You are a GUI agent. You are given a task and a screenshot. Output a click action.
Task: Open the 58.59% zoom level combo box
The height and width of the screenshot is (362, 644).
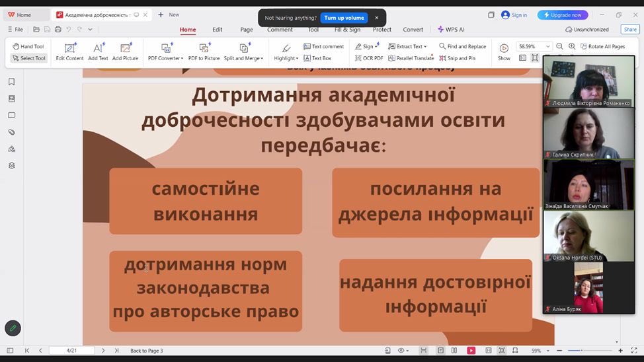[534, 46]
